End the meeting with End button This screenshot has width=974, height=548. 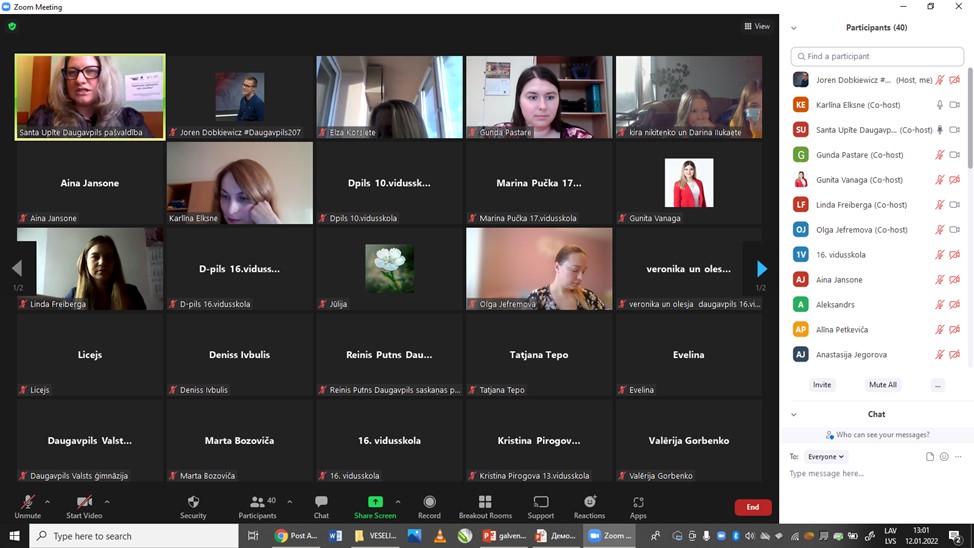coord(753,507)
